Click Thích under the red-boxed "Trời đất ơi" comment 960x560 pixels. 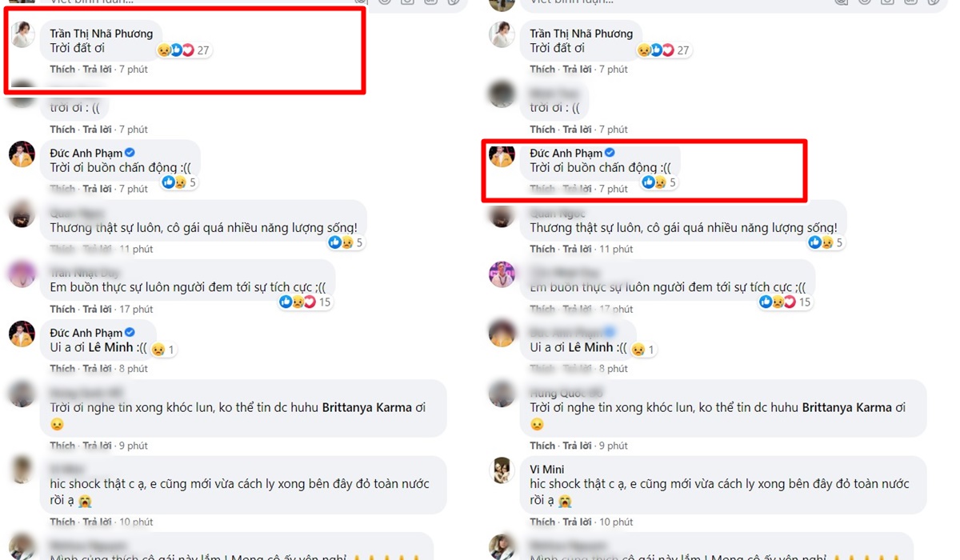[x=62, y=70]
